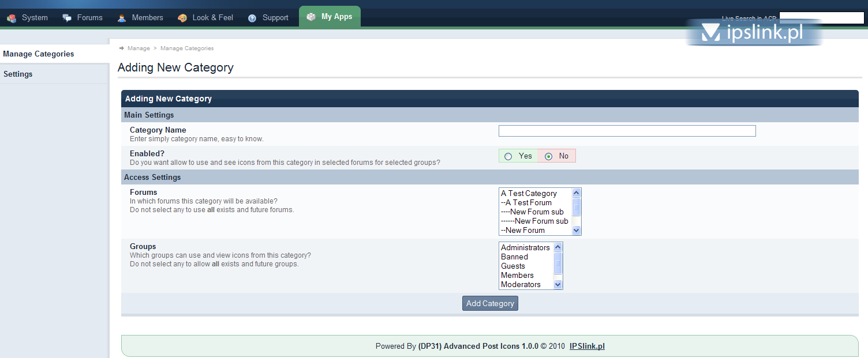The width and height of the screenshot is (868, 358).
Task: Click the System menu icon
Action: pos(12,18)
